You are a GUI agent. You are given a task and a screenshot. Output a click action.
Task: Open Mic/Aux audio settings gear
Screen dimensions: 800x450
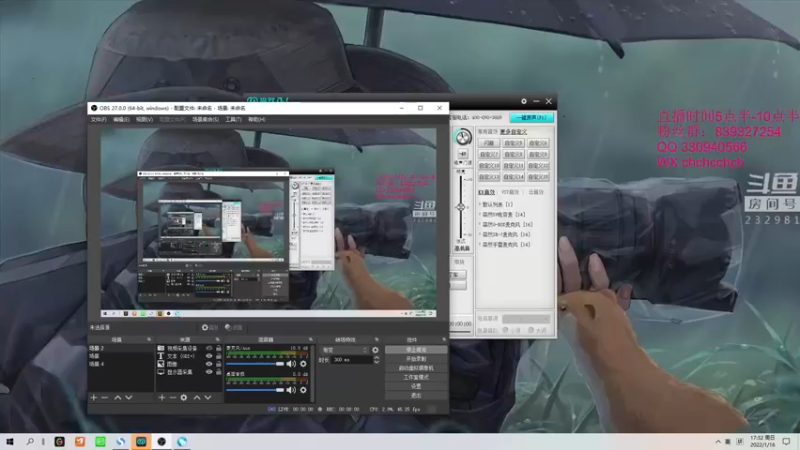pyautogui.click(x=303, y=364)
